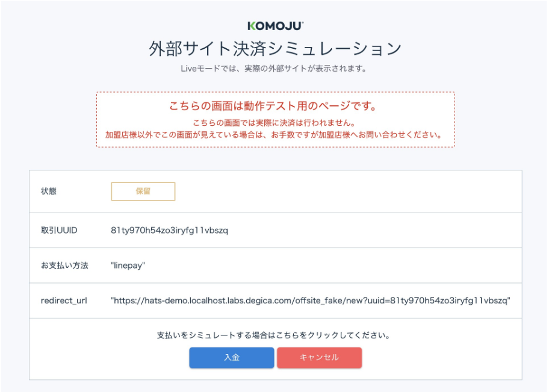Click the 状態 row label
549x392 pixels.
[48, 191]
